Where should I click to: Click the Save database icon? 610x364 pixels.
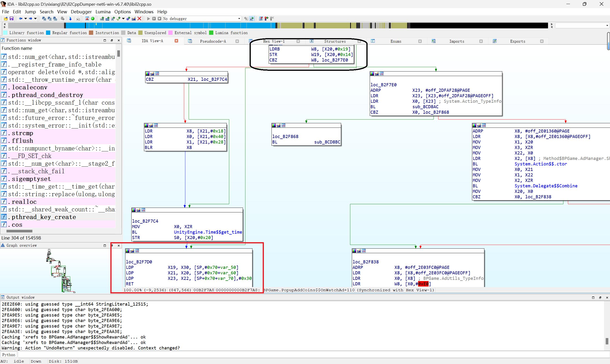tap(11, 19)
